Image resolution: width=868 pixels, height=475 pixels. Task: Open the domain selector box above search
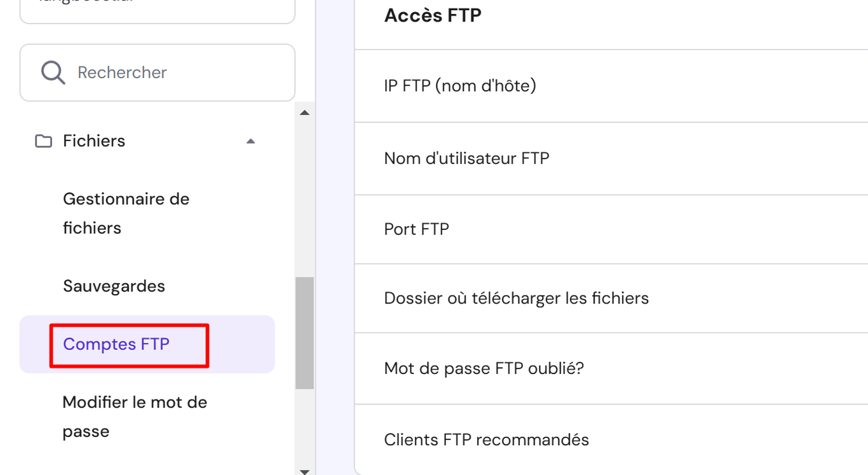(157, 9)
